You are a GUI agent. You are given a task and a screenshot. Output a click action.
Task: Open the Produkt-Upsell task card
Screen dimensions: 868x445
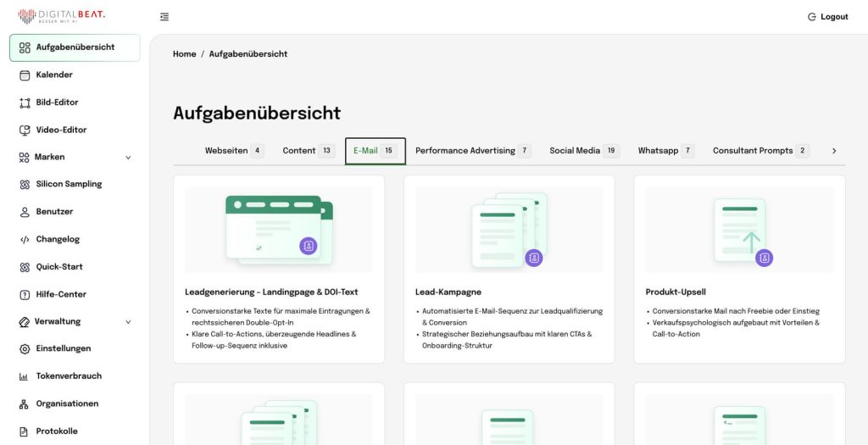739,269
